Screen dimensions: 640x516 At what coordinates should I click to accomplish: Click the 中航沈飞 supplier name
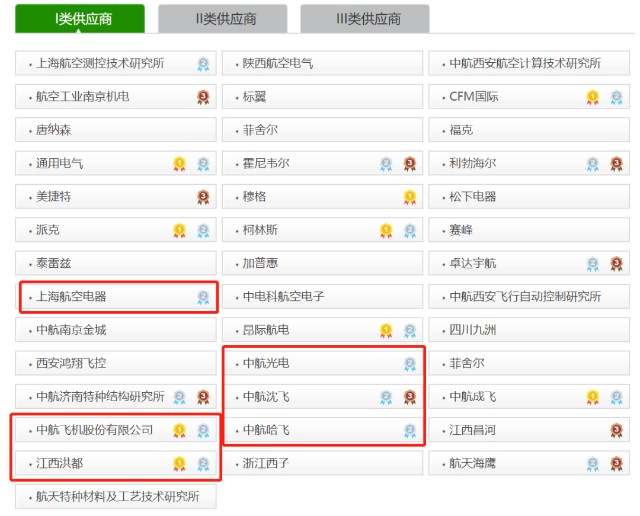[266, 396]
